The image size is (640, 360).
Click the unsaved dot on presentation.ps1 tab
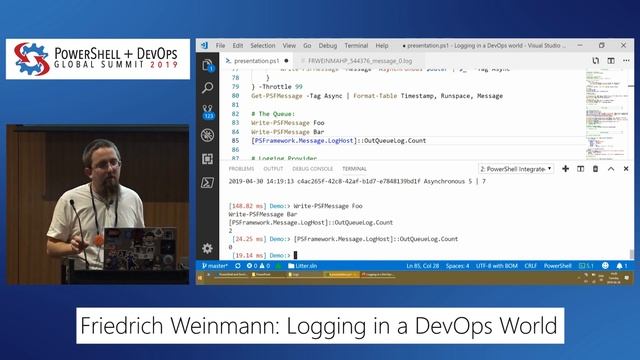pyautogui.click(x=286, y=61)
